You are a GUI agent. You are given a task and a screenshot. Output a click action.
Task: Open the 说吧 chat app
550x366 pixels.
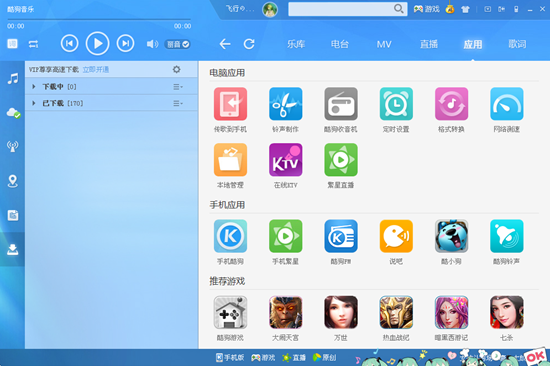(x=396, y=236)
